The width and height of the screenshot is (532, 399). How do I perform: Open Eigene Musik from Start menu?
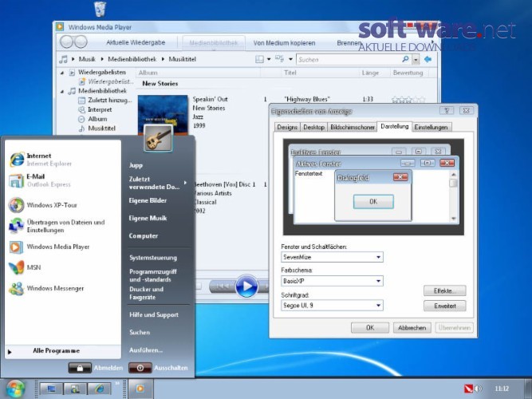pyautogui.click(x=148, y=219)
